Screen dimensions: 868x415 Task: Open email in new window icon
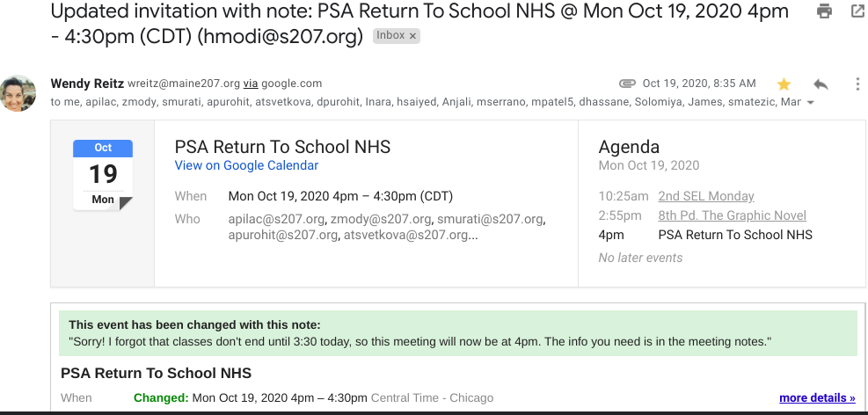point(857,12)
